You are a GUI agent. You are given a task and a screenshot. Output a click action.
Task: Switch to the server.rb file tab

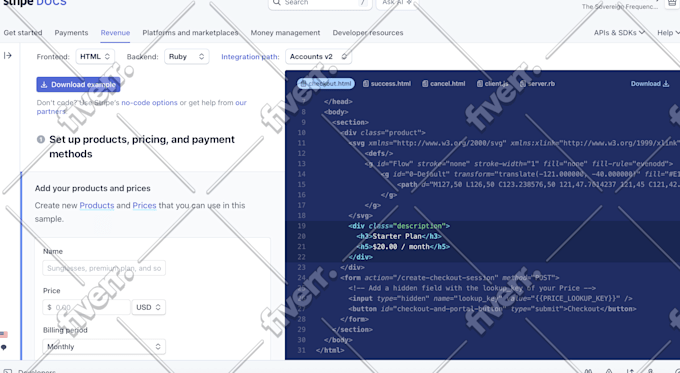537,84
